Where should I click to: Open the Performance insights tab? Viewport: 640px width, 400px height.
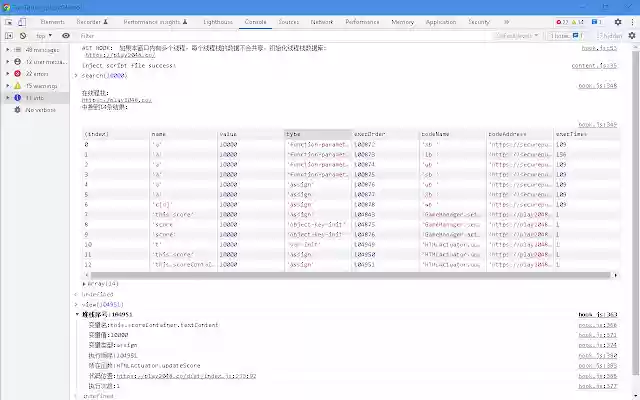pos(155,22)
